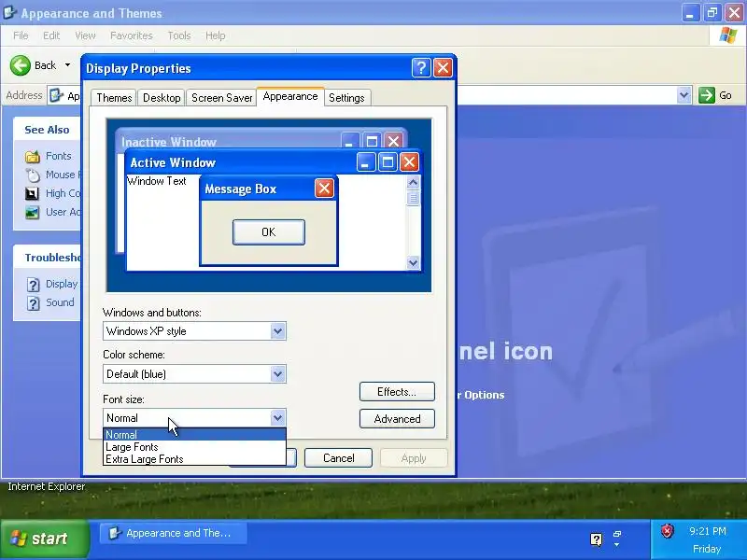Click the Display troubleshooter question icon
Screen dimensions: 747x560
tap(33, 285)
